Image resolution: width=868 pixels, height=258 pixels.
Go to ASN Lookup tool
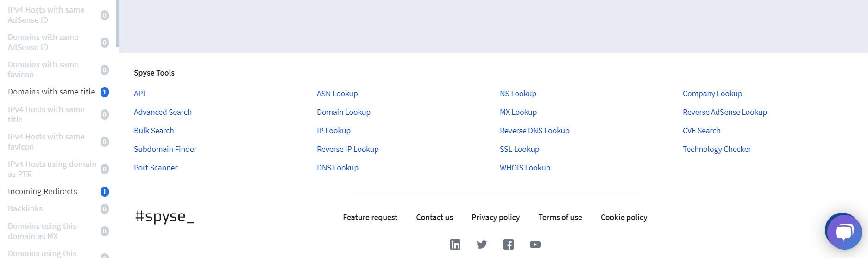(x=337, y=94)
